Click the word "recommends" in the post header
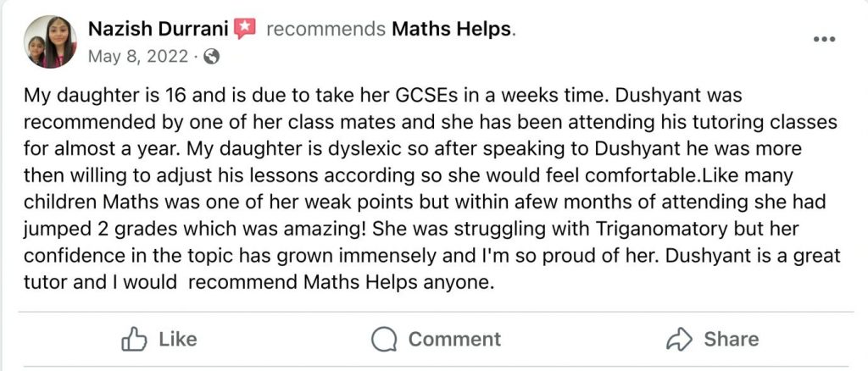Viewport: 868px width, 371px height. pyautogui.click(x=325, y=29)
